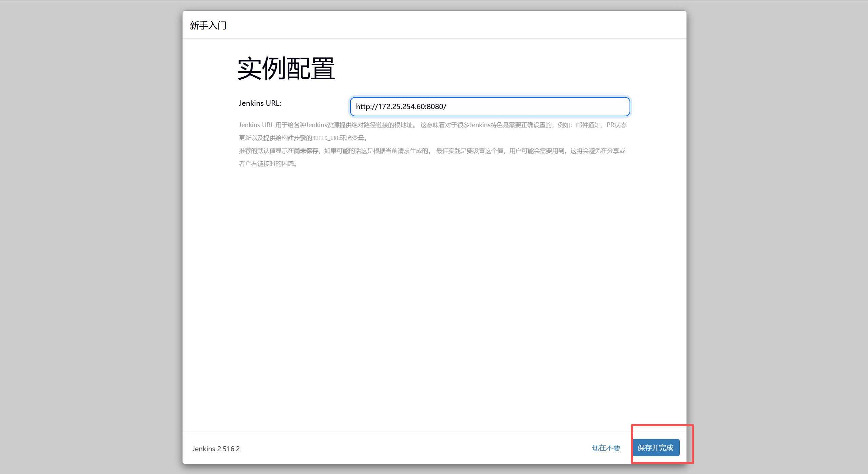868x474 pixels.
Task: Click empty footer area beside version text
Action: tap(407, 448)
